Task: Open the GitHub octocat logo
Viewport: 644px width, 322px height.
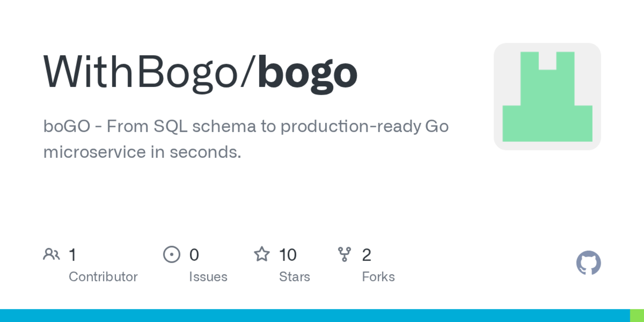Action: tap(588, 263)
